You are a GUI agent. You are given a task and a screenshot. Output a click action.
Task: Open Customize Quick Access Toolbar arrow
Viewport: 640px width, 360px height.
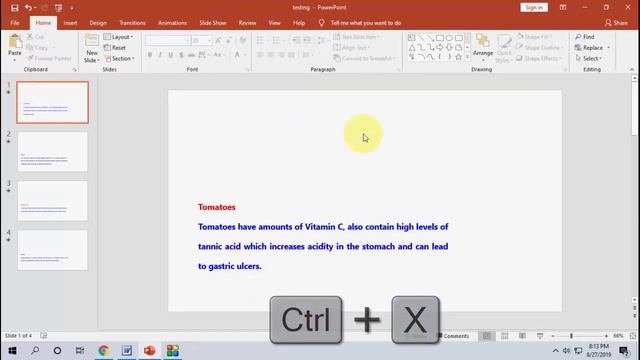tap(72, 8)
